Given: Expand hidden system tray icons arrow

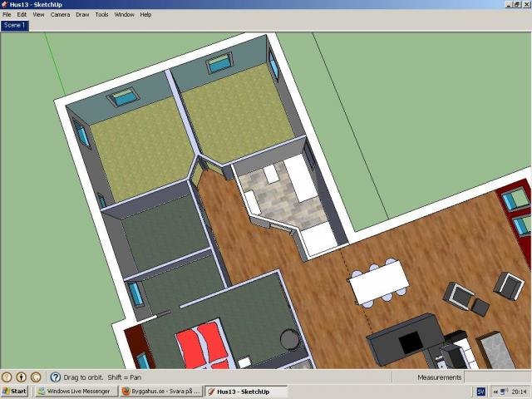Looking at the screenshot, I should 495,392.
